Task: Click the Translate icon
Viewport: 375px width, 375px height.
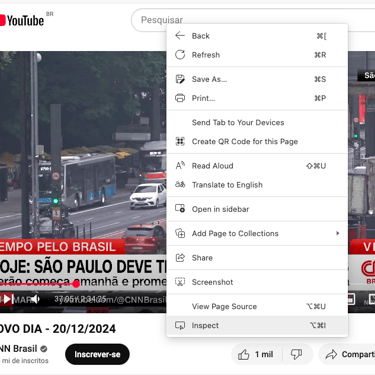Action: (180, 184)
